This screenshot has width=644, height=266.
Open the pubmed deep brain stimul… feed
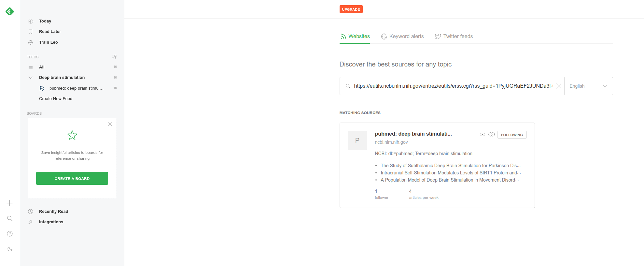click(77, 88)
